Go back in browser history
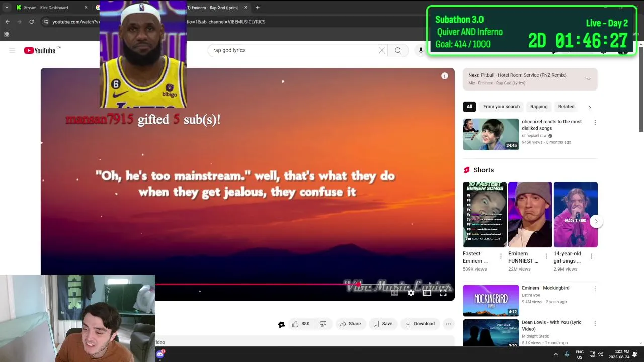This screenshot has width=644, height=362. click(x=7, y=22)
